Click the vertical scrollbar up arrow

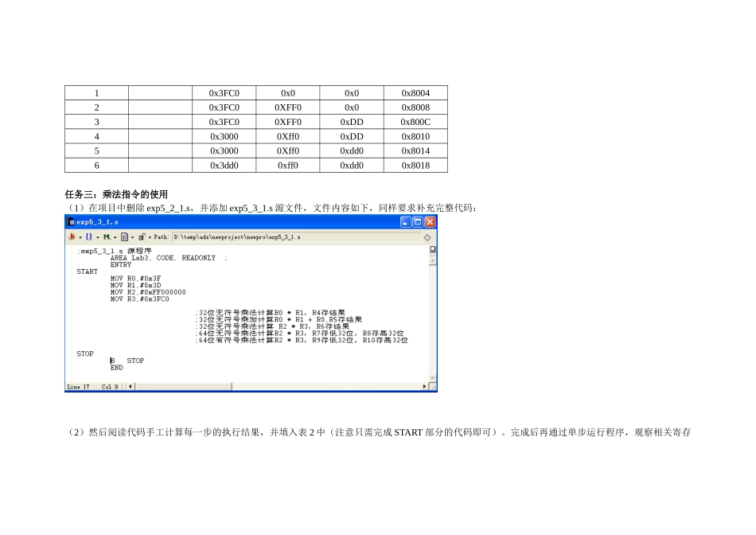click(432, 261)
